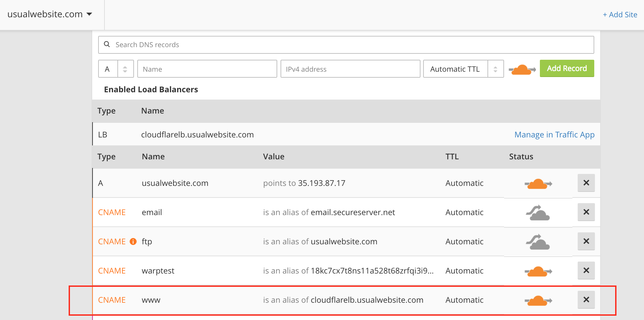Open the usualwebsite.com site selector

50,14
